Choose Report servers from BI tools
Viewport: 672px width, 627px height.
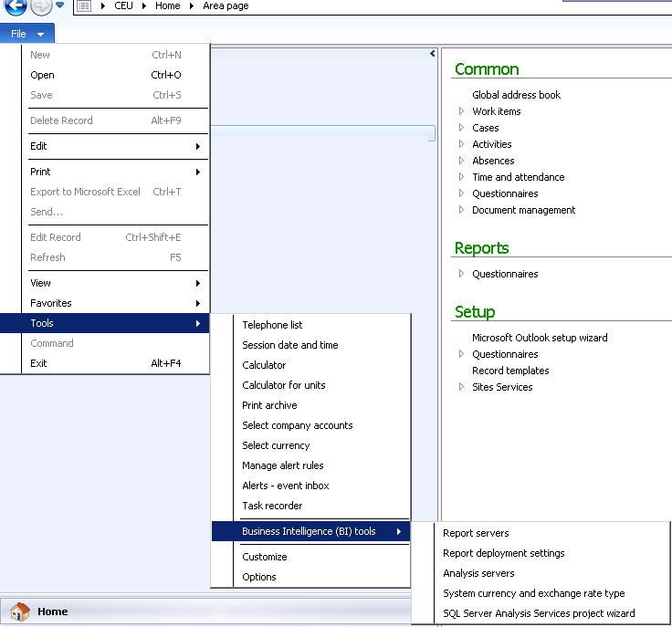click(x=476, y=533)
